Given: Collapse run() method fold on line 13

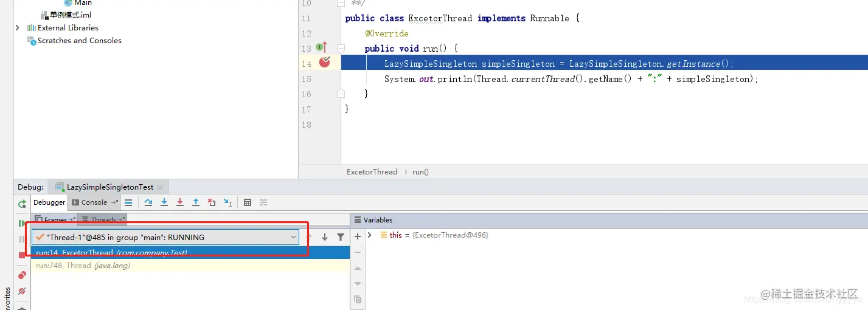Looking at the screenshot, I should coord(341,48).
